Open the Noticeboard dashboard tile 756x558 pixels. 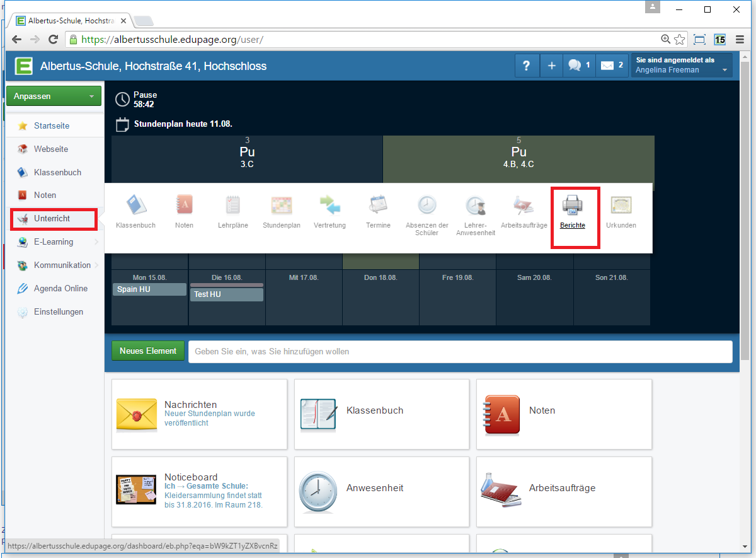click(199, 492)
